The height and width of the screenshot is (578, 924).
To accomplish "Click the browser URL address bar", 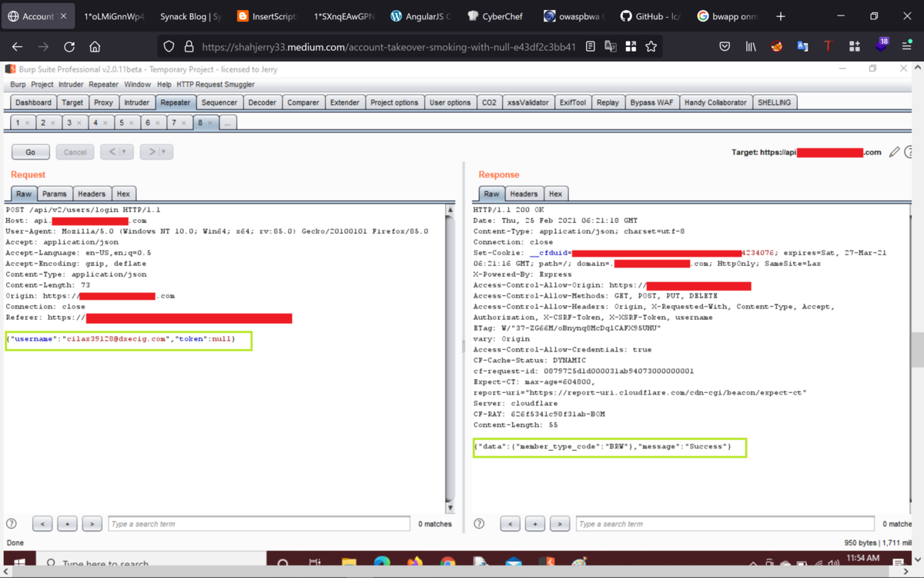I will click(389, 47).
